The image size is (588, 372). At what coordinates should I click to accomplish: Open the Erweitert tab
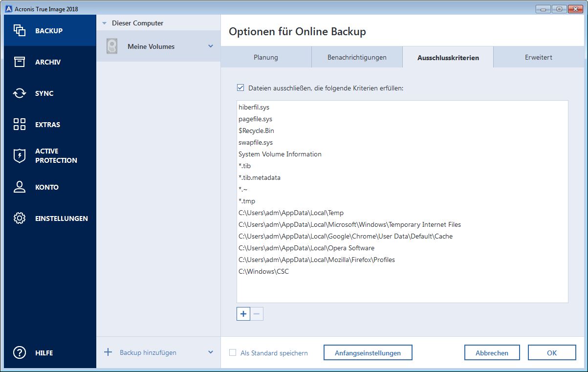click(x=539, y=57)
